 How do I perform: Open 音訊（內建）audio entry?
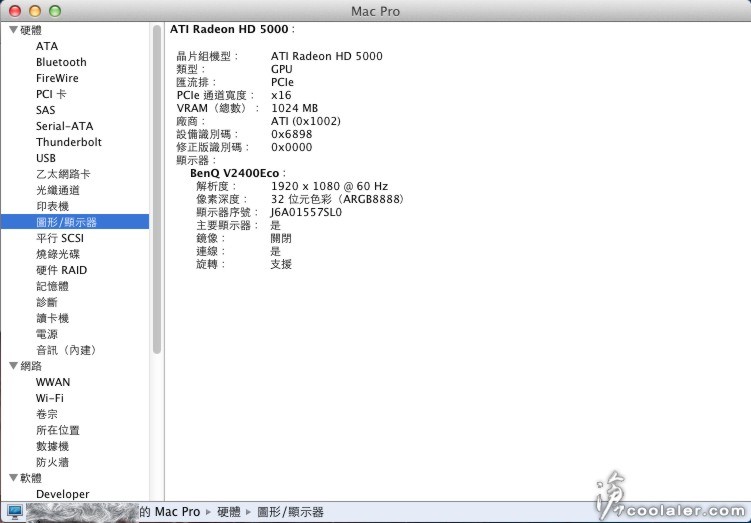(66, 351)
